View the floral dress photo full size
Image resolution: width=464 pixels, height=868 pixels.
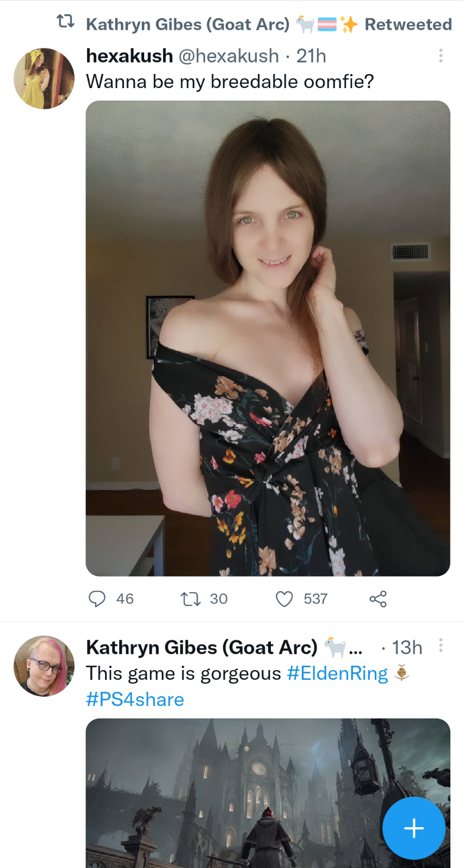[x=268, y=338]
